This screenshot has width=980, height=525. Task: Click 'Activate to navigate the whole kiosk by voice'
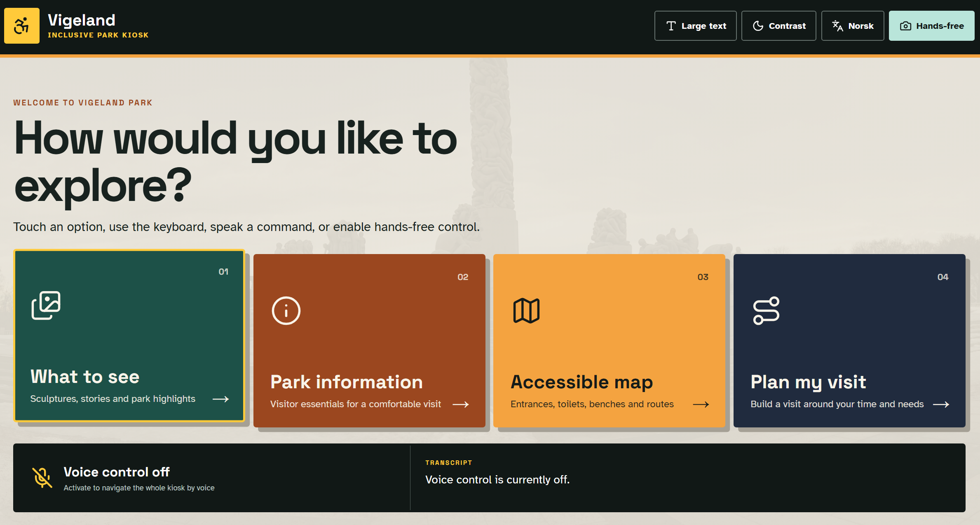[x=139, y=488]
